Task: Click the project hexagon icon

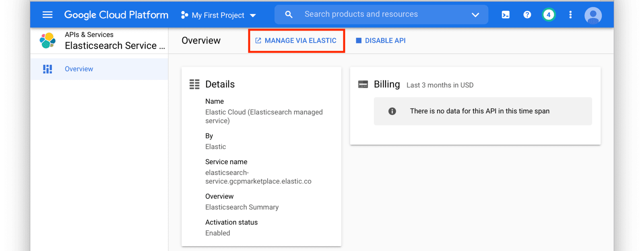Action: click(x=185, y=15)
